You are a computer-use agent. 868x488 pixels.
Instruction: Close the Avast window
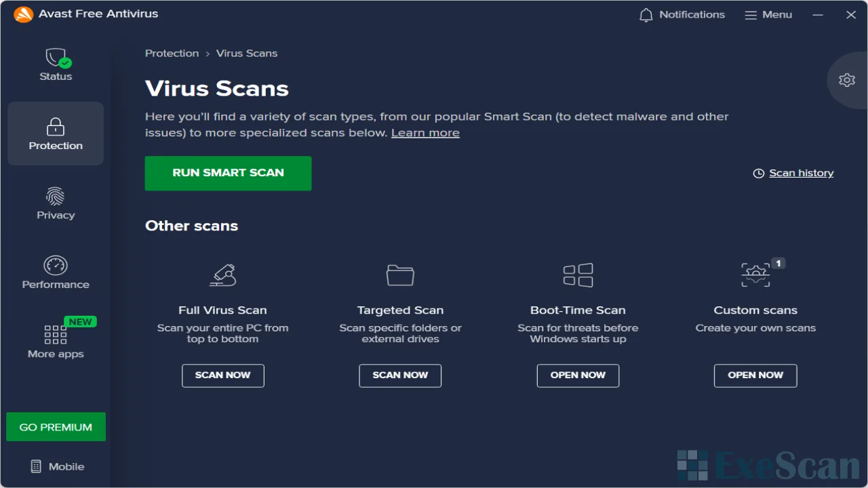[851, 15]
